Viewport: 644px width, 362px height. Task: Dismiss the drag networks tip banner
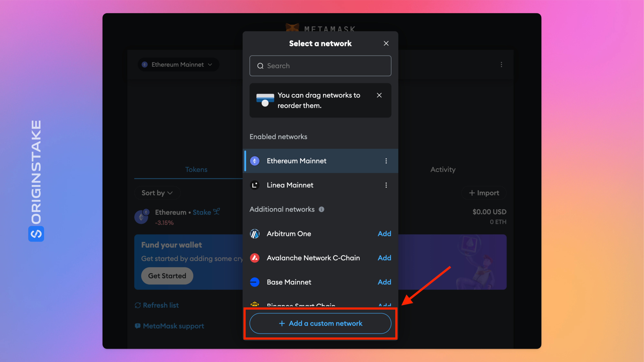[x=379, y=95]
